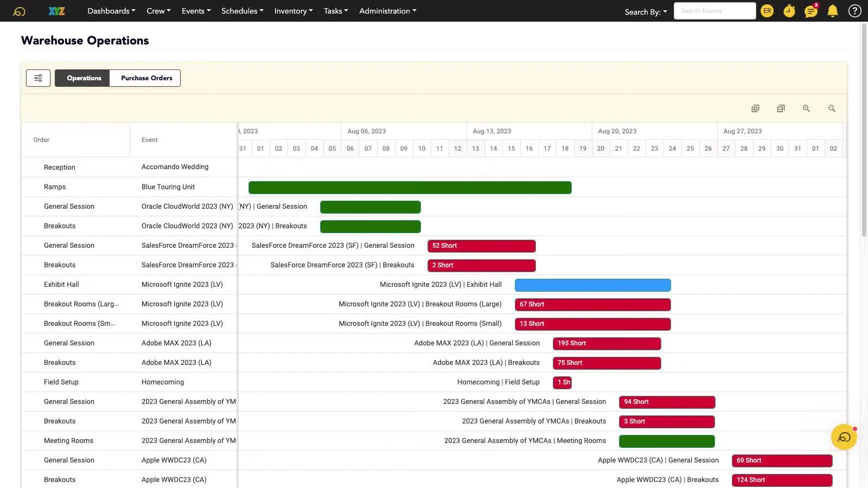Viewport: 868px width, 488px height.
Task: Click the page vertical scrollbar
Action: click(x=864, y=130)
